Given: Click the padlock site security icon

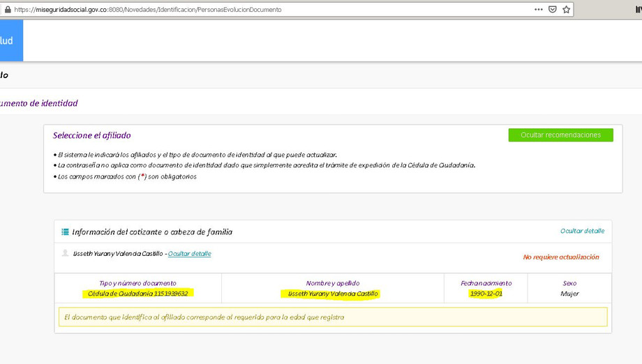Looking at the screenshot, I should [x=8, y=10].
